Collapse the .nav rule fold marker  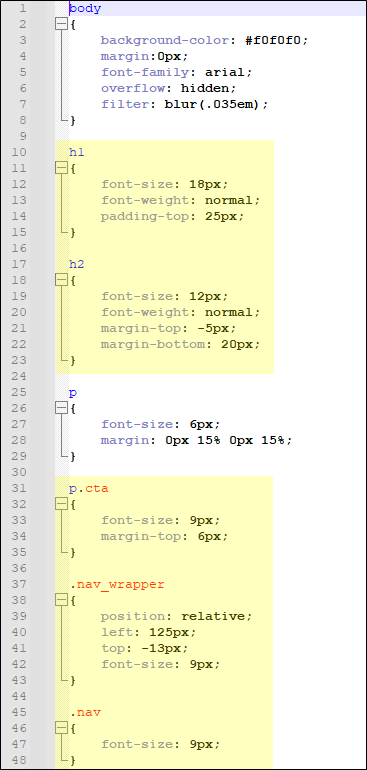(x=61, y=728)
